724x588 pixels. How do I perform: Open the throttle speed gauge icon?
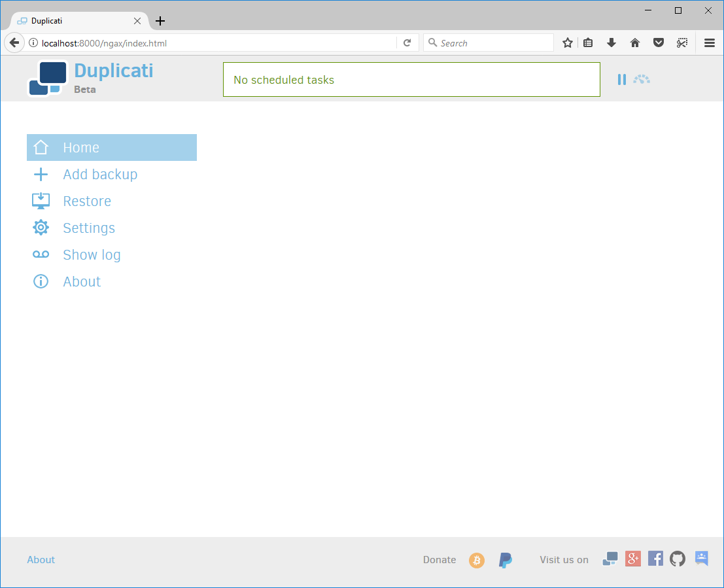[642, 79]
